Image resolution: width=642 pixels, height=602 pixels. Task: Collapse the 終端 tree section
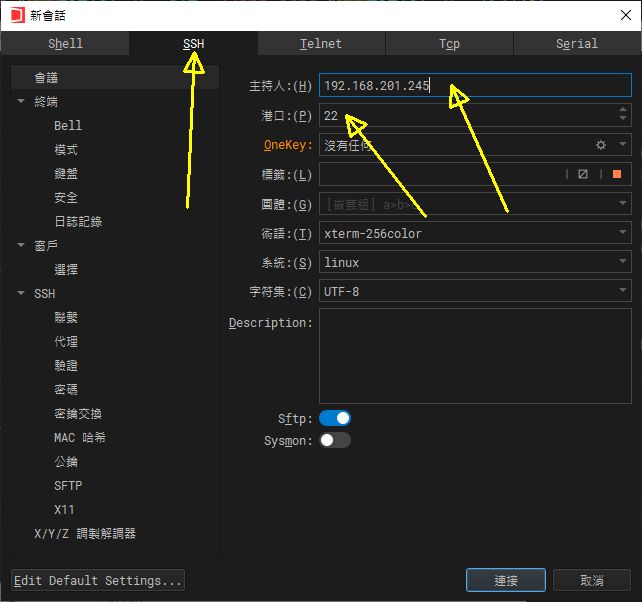[x=21, y=102]
